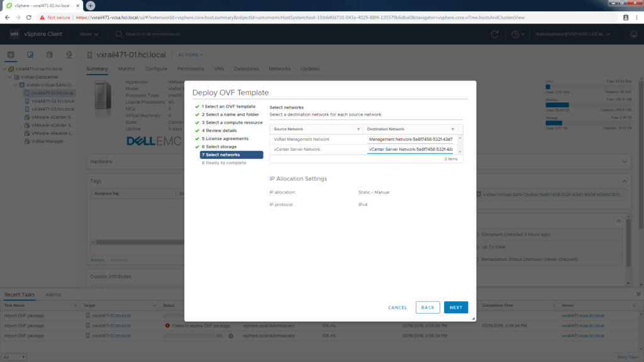Click the vm logo icon
The height and width of the screenshot is (362, 644).
14,34
